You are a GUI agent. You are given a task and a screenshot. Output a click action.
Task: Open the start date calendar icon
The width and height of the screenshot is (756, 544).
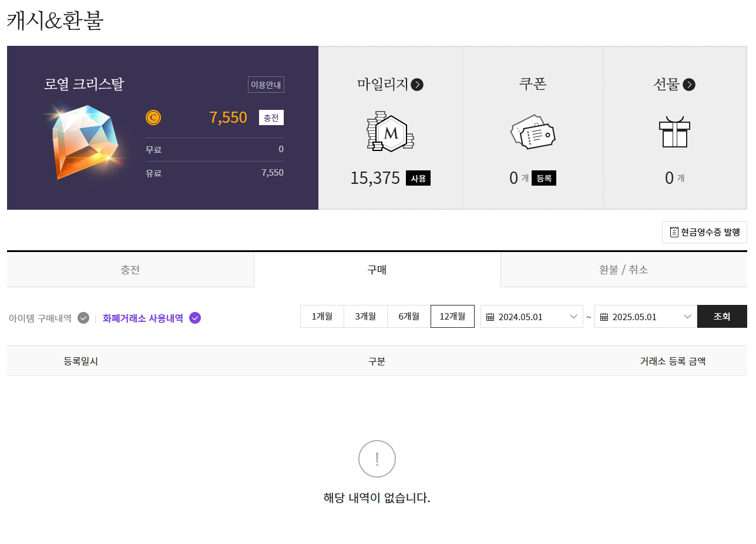tap(490, 317)
